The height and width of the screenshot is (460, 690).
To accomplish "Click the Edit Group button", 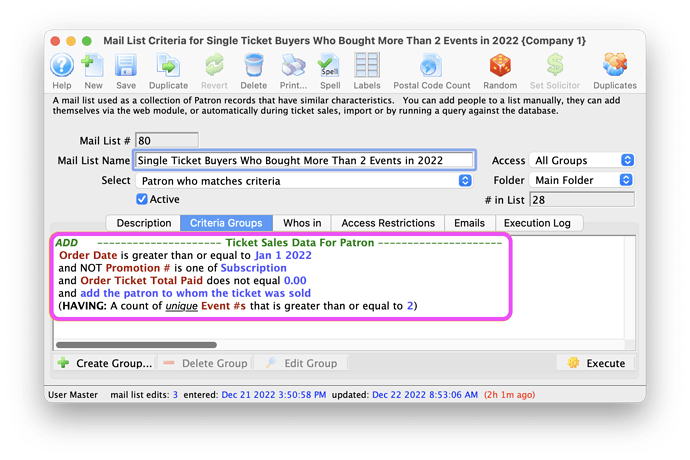I will coord(301,363).
